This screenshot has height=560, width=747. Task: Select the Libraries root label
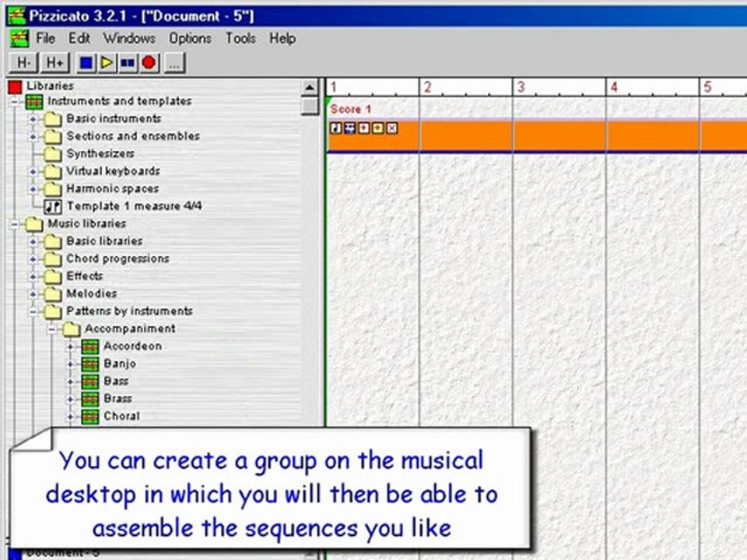tap(50, 86)
